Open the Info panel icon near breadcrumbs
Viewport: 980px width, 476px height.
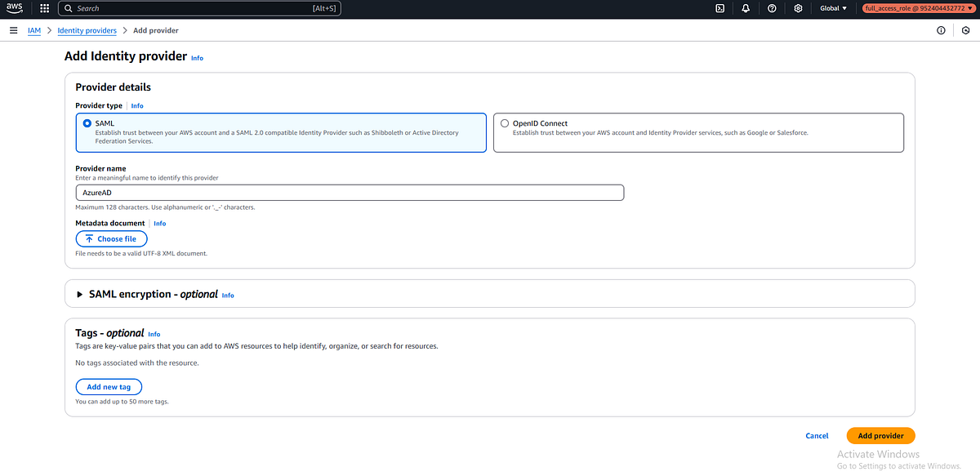(941, 30)
